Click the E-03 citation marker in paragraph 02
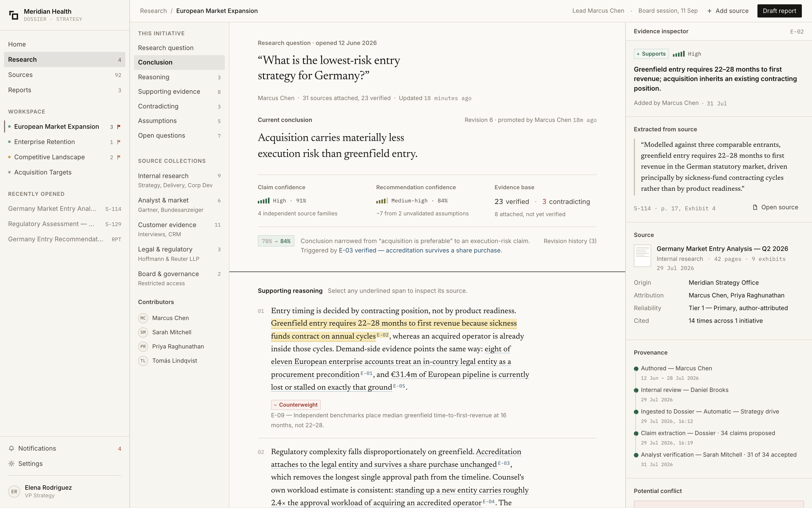 (504, 463)
